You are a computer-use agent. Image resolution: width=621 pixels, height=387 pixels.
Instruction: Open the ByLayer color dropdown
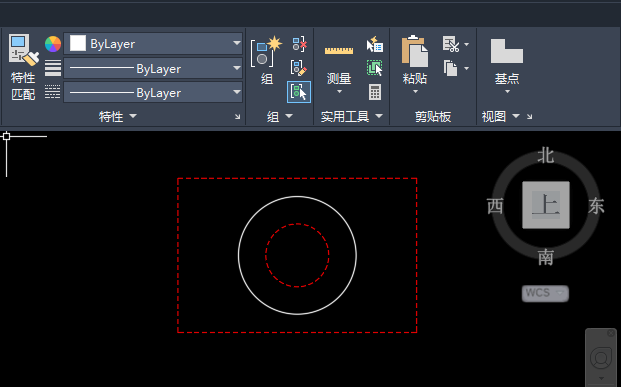click(x=153, y=44)
